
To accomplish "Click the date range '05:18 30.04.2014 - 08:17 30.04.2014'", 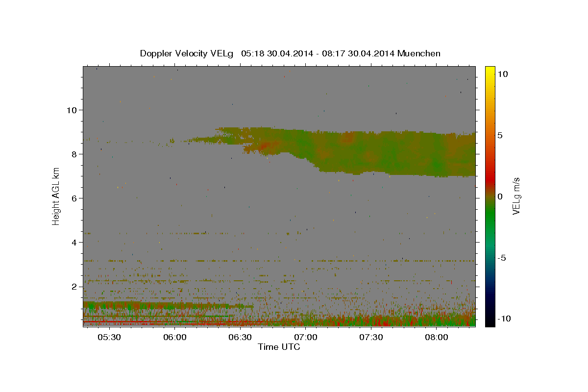I will pyautogui.click(x=318, y=53).
